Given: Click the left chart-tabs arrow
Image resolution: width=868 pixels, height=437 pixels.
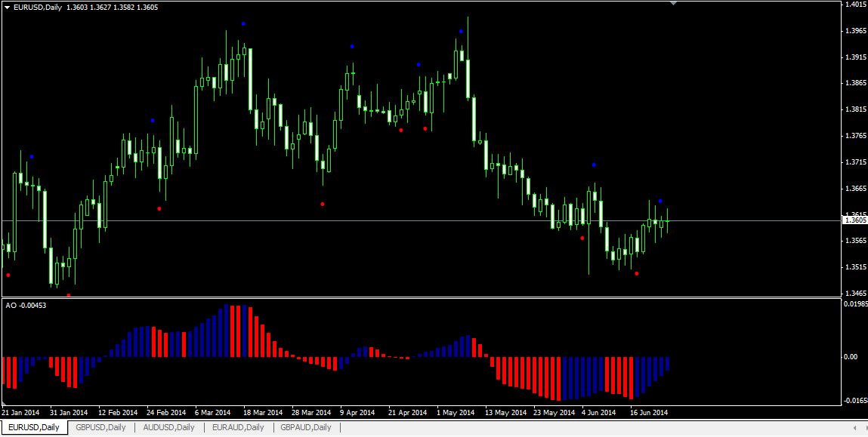Looking at the screenshot, I should 854,428.
